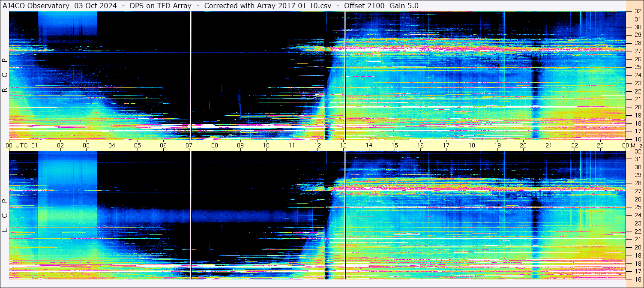Click the 18 MHz label of upper RCP panel
Viewport: 644px width, 288px height.
[x=637, y=123]
